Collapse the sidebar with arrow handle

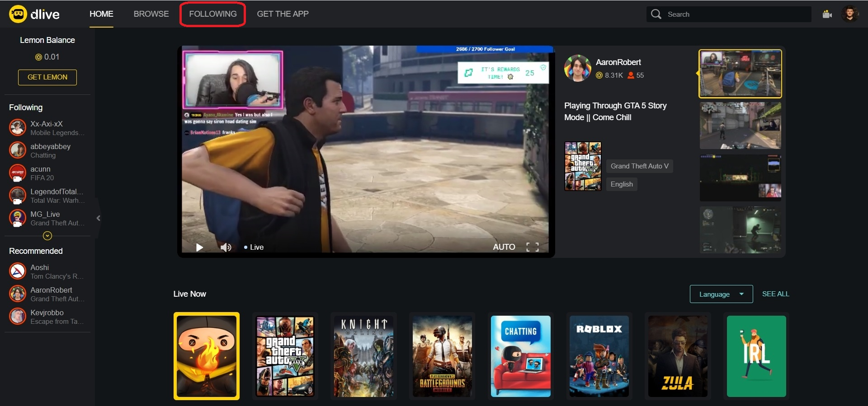[98, 218]
